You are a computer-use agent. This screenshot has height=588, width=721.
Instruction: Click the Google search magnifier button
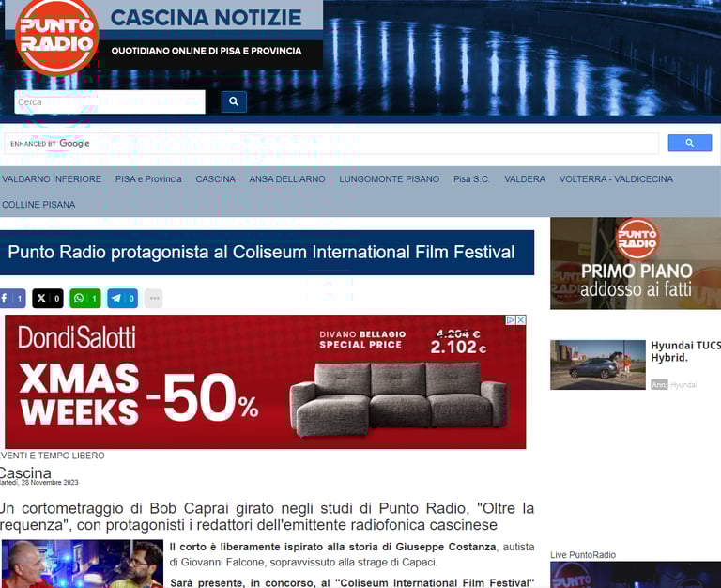click(x=689, y=143)
